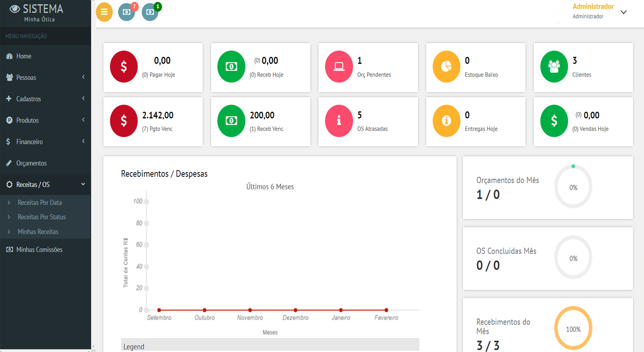The height and width of the screenshot is (352, 644).
Task: Open the OS Atrasadas label
Action: point(372,129)
